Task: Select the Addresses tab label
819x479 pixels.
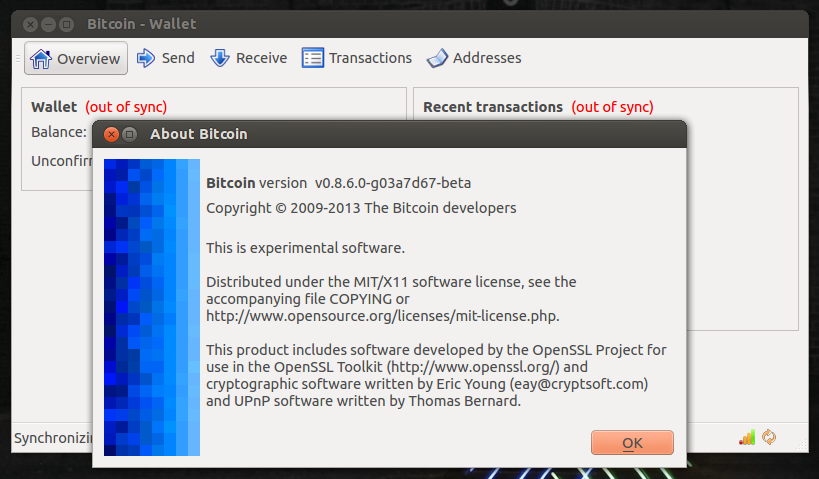Action: [487, 58]
